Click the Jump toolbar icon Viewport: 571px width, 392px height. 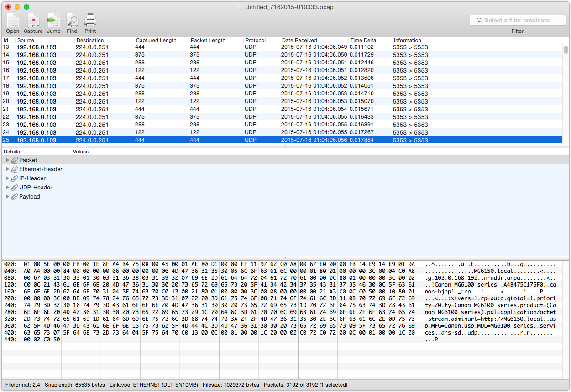[x=53, y=21]
